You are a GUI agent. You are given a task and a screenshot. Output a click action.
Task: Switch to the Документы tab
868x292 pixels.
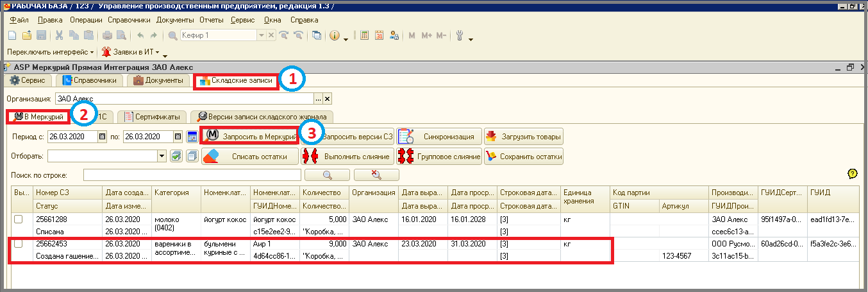pos(159,81)
